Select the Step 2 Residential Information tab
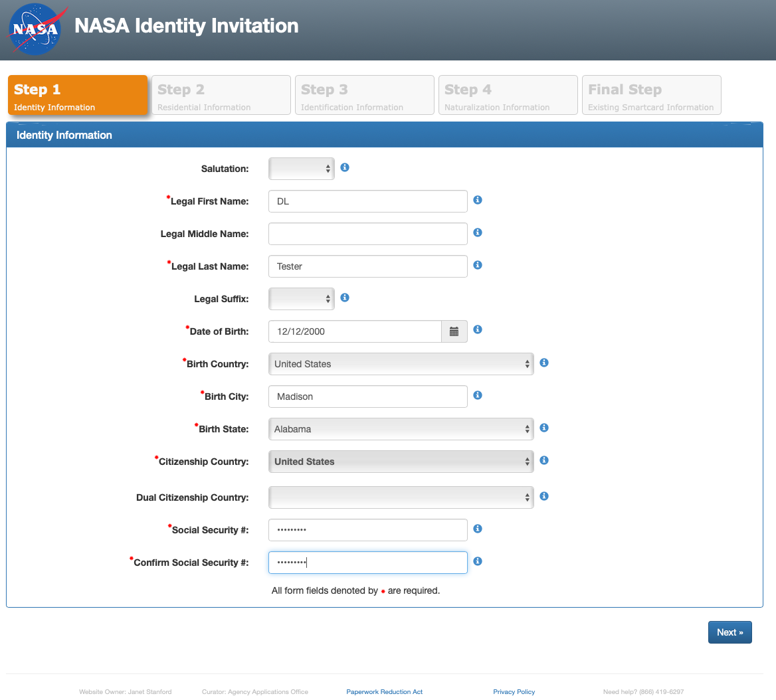776x700 pixels. (x=221, y=96)
